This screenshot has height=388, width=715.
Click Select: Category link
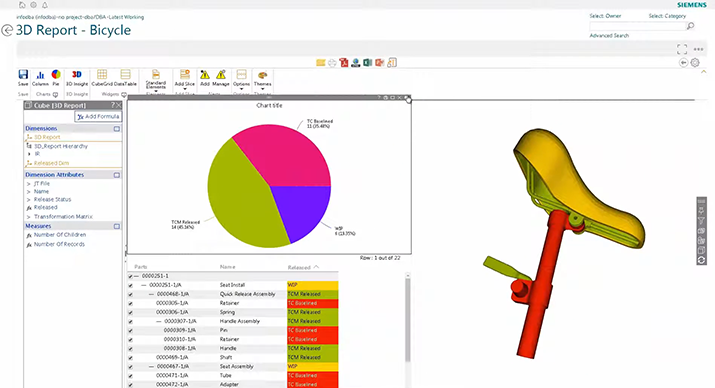(667, 16)
